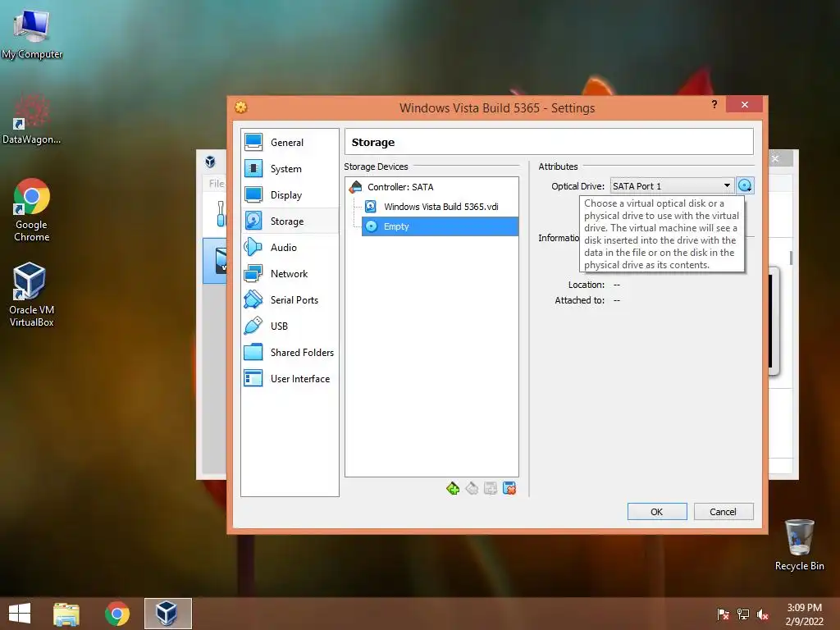Click the General category monitor icon
The image size is (840, 630).
tap(253, 142)
